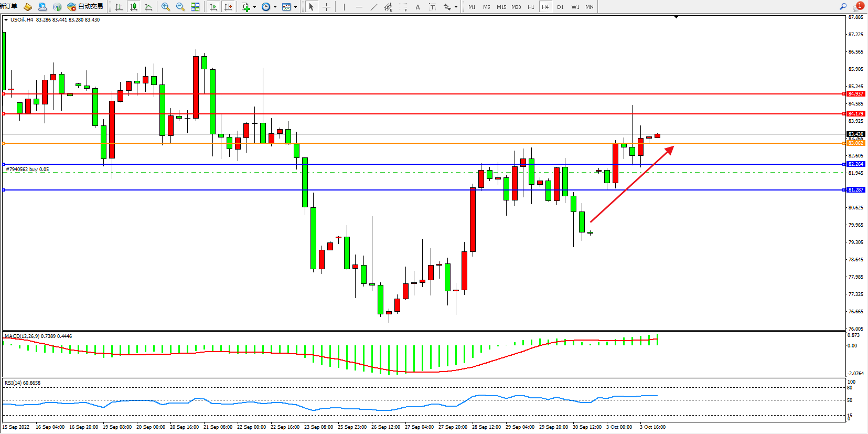Switch to the D1 timeframe
This screenshot has height=434, width=868.
[x=560, y=7]
